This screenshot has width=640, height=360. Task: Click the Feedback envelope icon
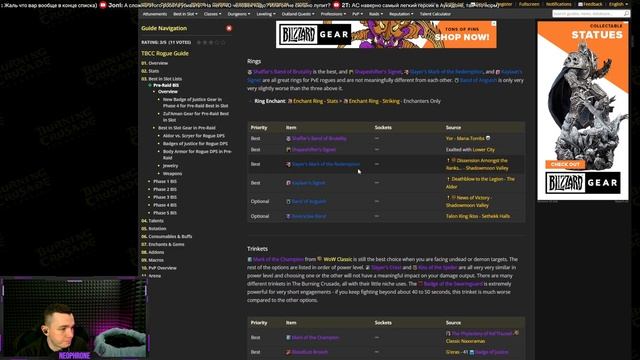point(580,4)
